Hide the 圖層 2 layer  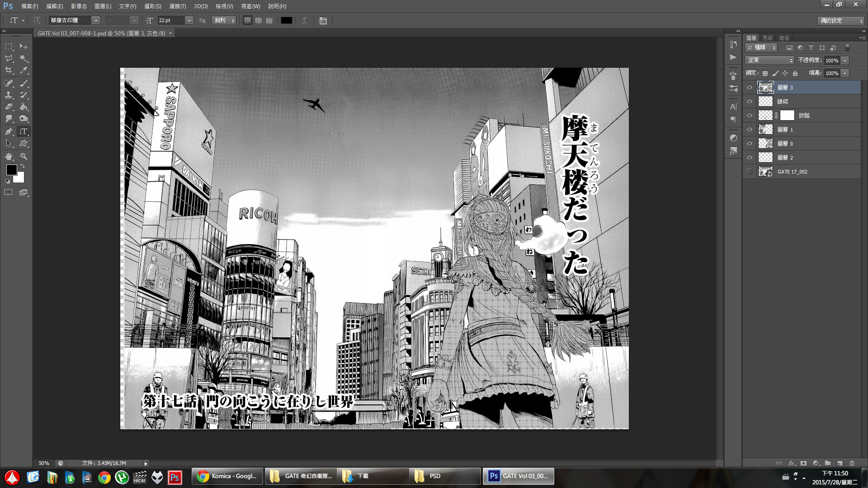point(750,158)
